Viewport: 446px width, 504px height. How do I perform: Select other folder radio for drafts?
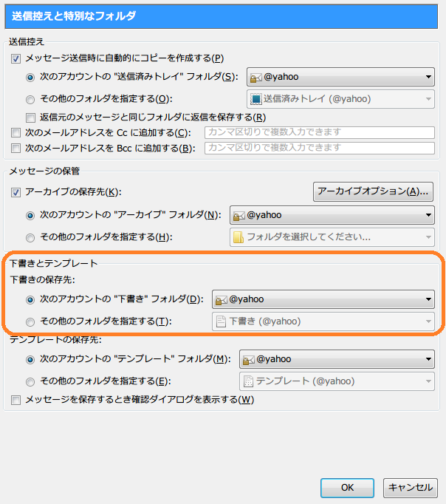[30, 321]
